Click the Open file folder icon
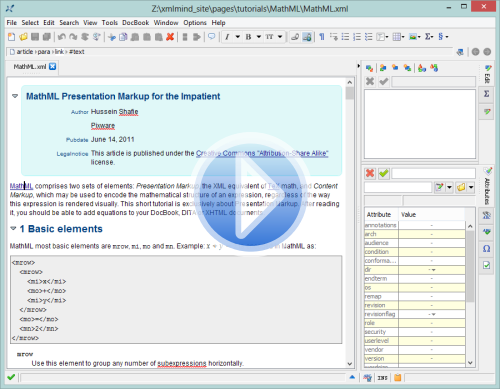500x389 pixels. pyautogui.click(x=23, y=37)
